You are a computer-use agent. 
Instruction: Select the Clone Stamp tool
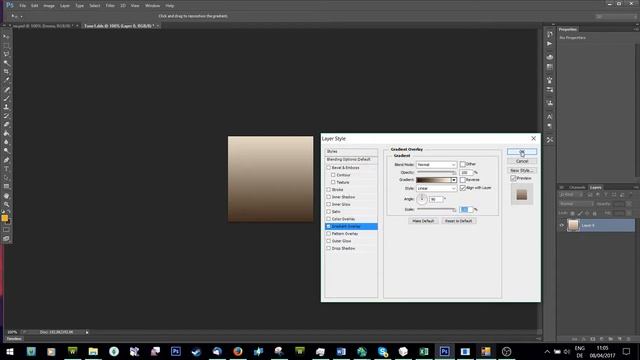[6, 107]
